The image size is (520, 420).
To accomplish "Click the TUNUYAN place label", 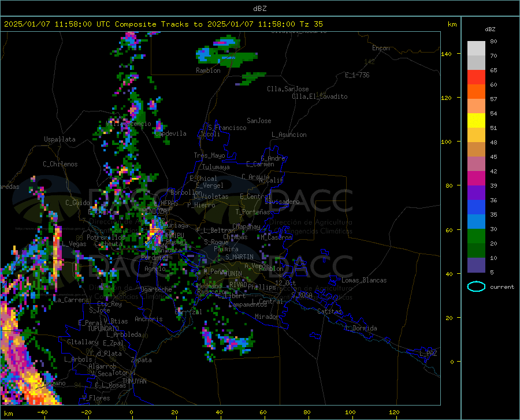I will (134, 381).
